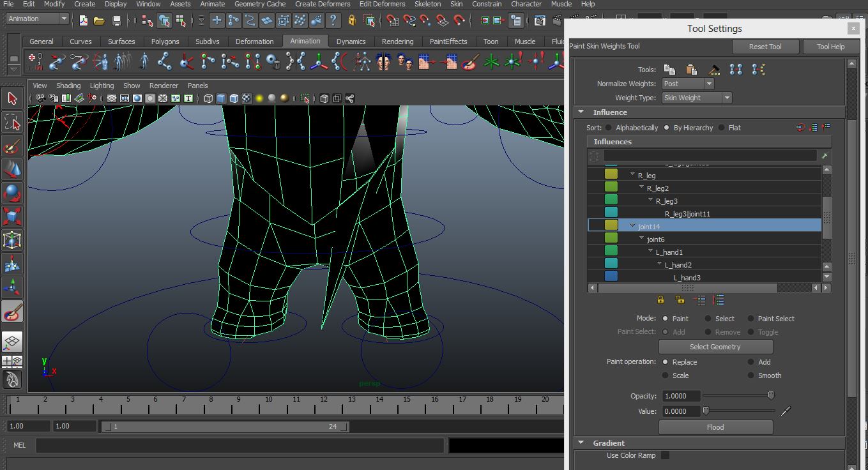
Task: Click the Lasso selection tool in the toolbox
Action: [11, 122]
